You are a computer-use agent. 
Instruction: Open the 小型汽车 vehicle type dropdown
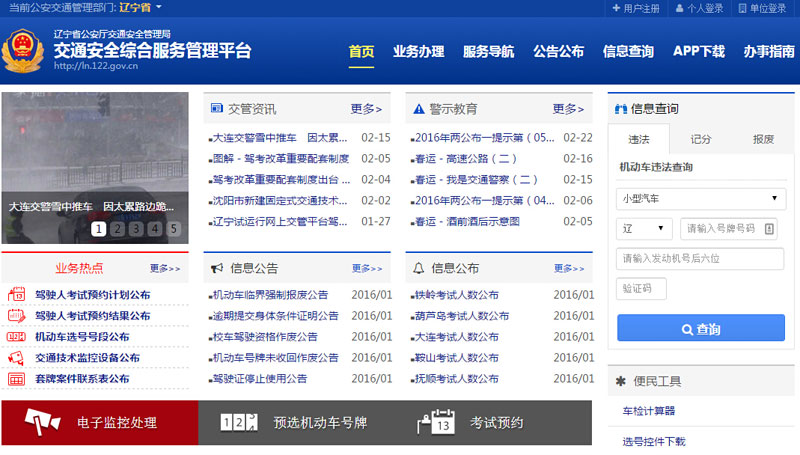pos(701,199)
